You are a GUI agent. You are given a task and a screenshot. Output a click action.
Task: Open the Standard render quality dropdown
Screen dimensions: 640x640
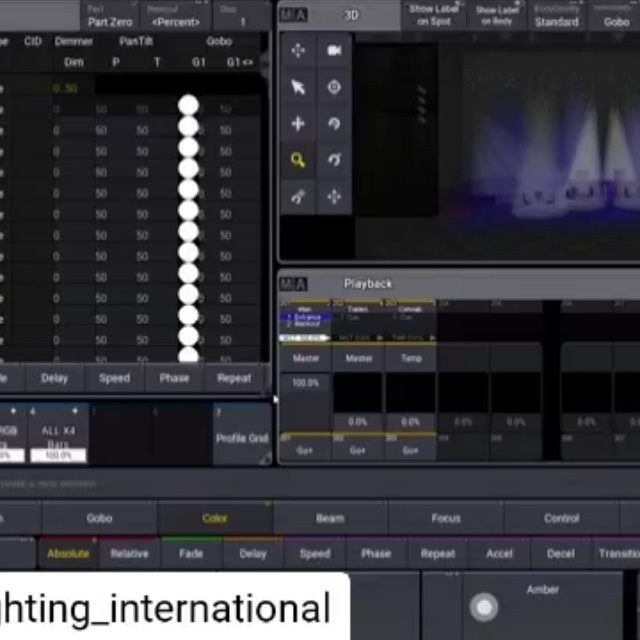coord(556,16)
